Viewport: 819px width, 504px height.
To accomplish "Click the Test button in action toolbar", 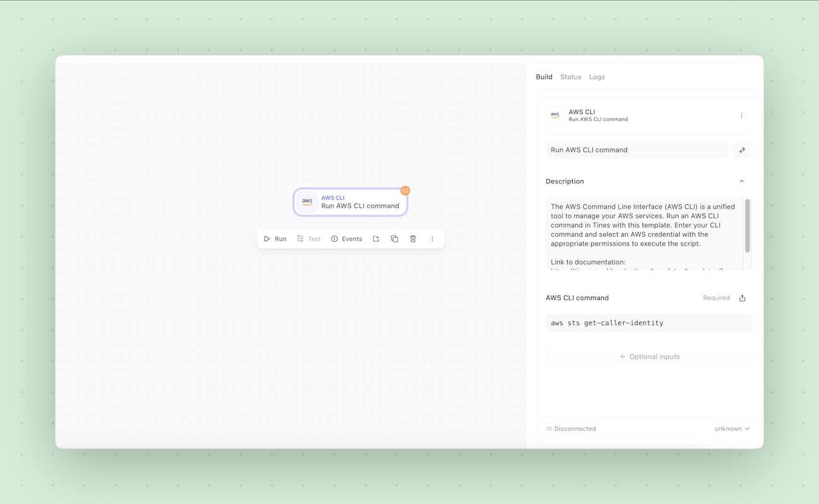I will [x=309, y=239].
